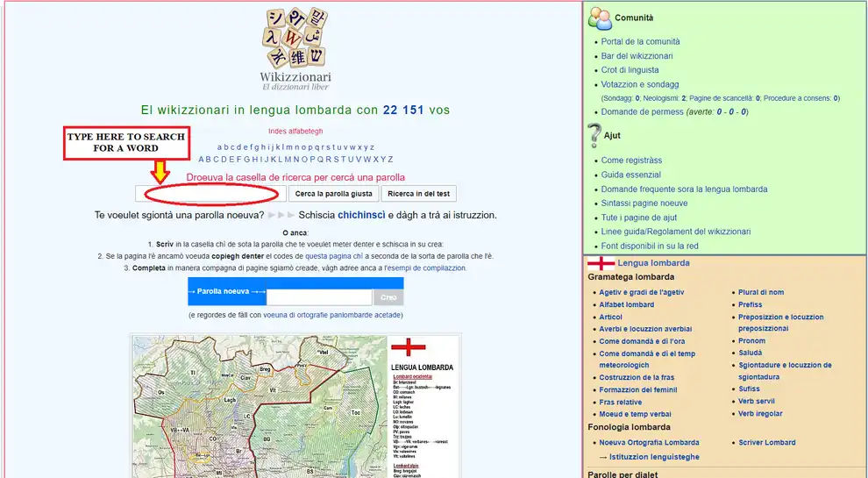868x478 pixels.
Task: Click the Comunità people icon
Action: [600, 18]
